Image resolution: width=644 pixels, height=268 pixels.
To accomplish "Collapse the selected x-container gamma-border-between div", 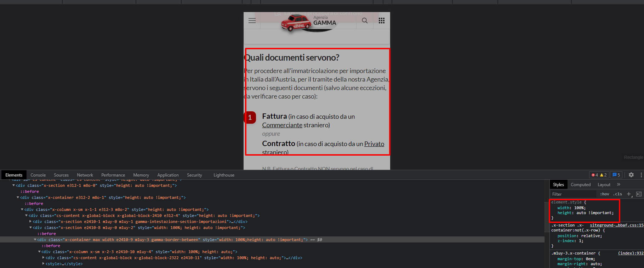I will tap(35, 240).
